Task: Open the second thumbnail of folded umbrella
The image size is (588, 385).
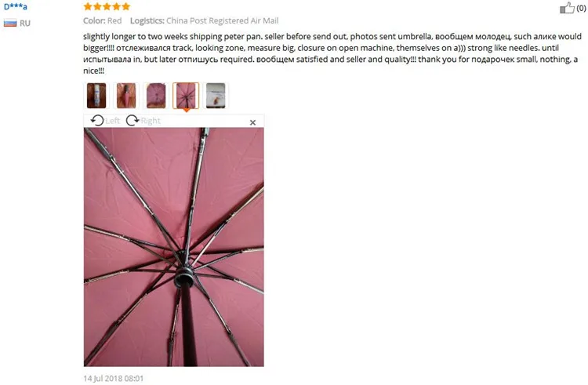Action: tap(126, 96)
